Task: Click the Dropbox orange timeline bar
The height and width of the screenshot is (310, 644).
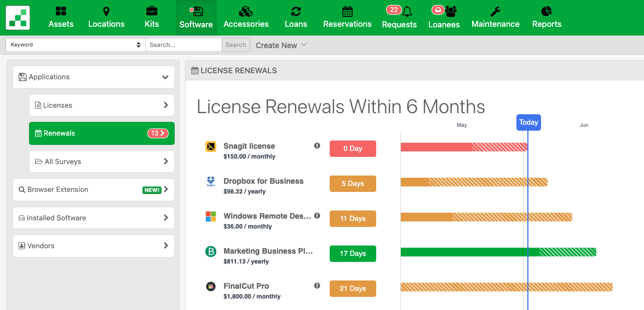Action: coord(474,182)
